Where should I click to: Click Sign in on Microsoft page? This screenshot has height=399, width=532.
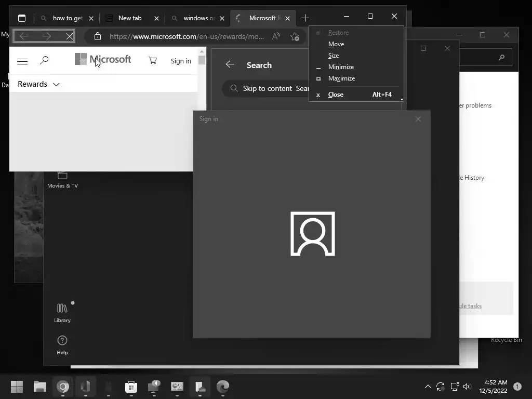click(x=181, y=61)
